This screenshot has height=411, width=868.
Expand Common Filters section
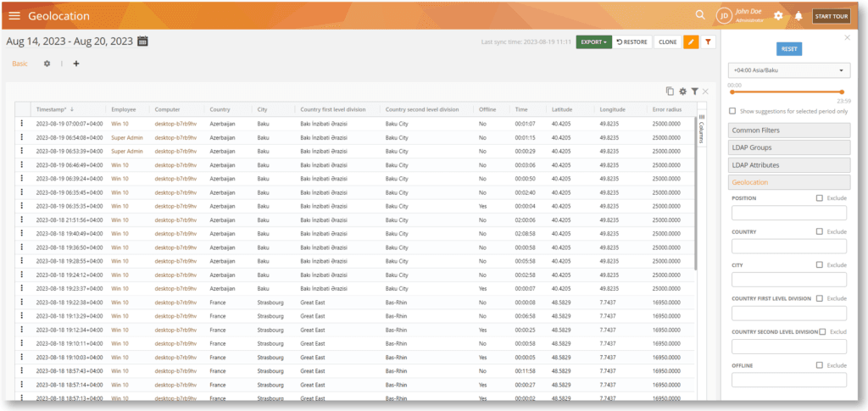[789, 131]
